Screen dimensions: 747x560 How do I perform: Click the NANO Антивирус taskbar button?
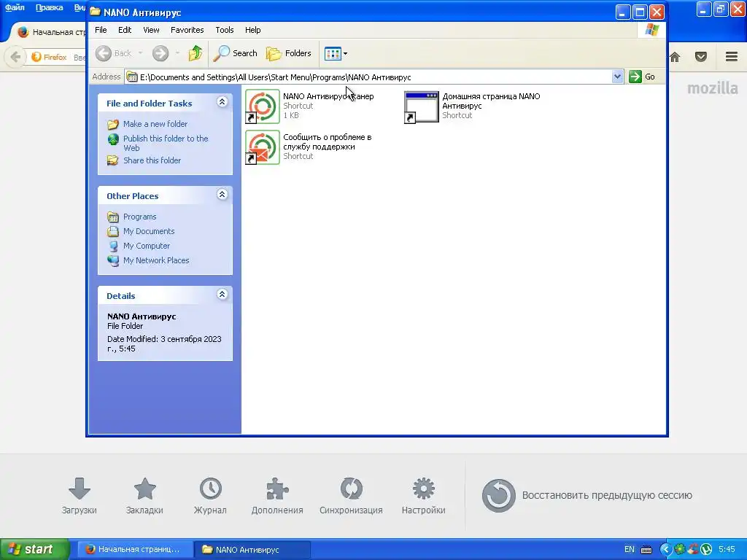click(253, 549)
